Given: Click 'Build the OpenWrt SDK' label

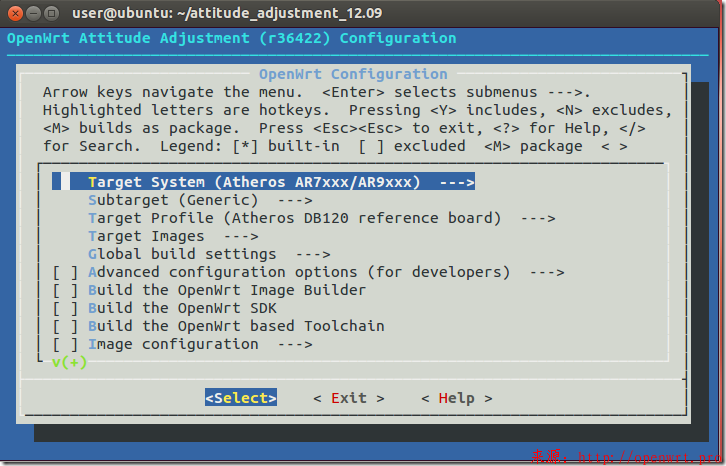Looking at the screenshot, I should [182, 308].
